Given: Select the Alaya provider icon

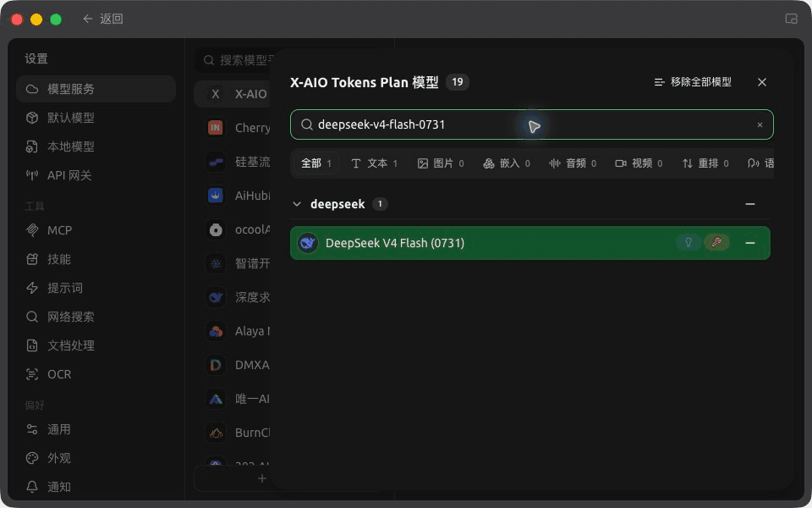Looking at the screenshot, I should click(216, 331).
